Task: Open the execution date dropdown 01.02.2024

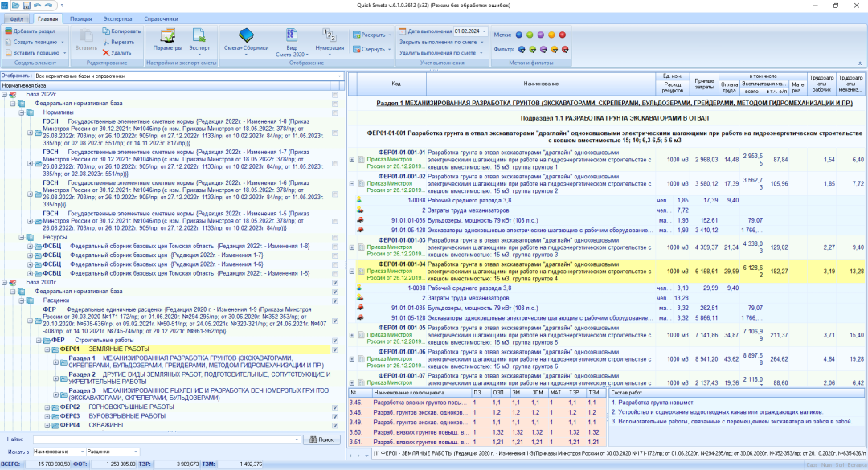Action: 484,31
